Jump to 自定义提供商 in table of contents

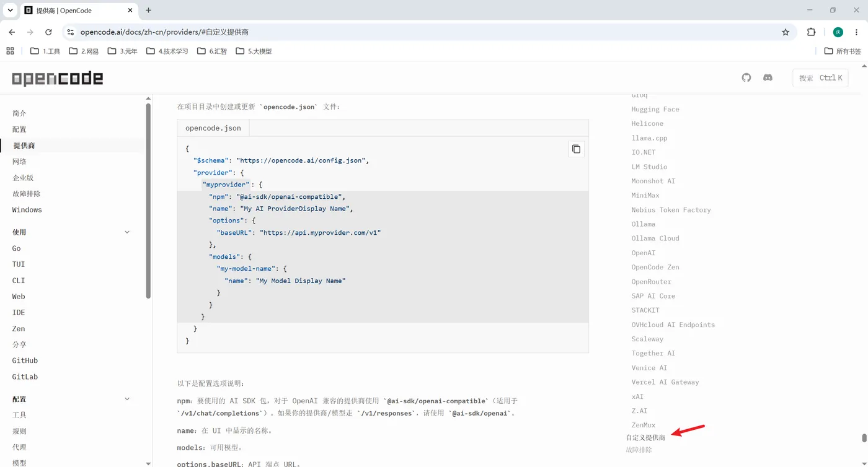tap(645, 438)
